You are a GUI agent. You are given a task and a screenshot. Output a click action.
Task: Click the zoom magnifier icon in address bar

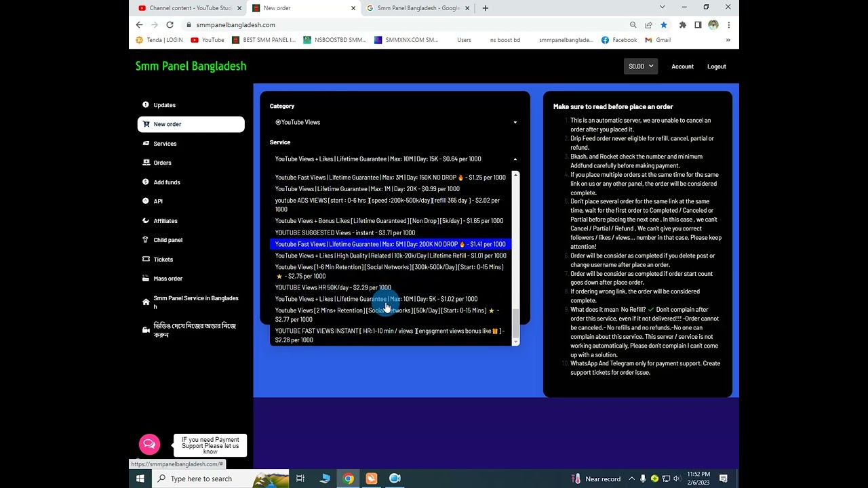[633, 25]
